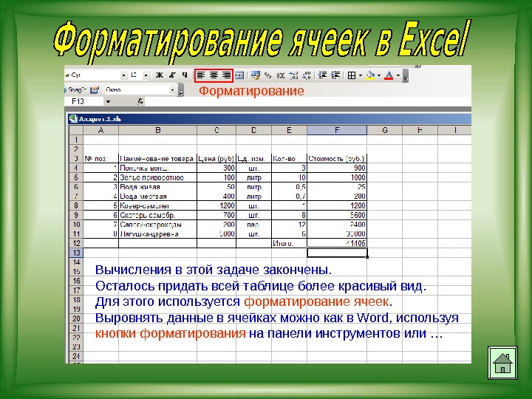Screen dimensions: 532x399
Task: Click the "Цена (руб)" header cell
Action: pos(216,158)
